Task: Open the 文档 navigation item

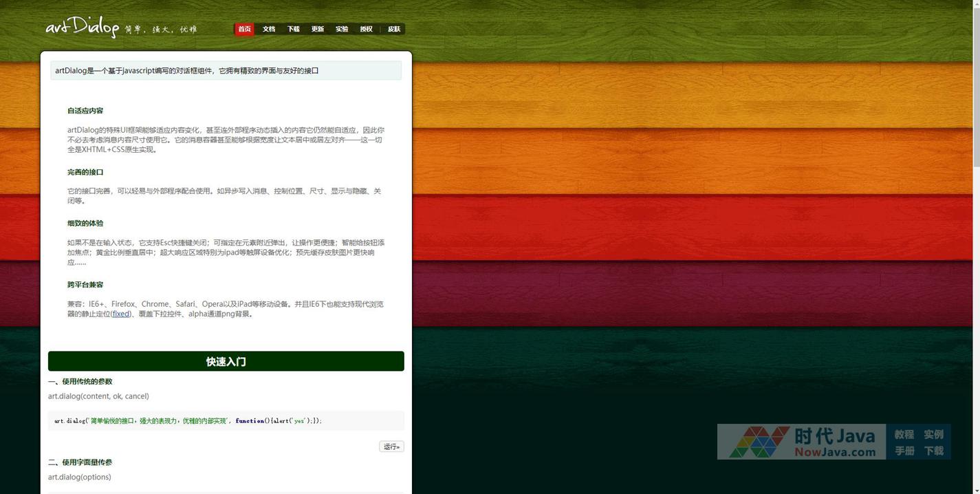Action: (x=269, y=29)
